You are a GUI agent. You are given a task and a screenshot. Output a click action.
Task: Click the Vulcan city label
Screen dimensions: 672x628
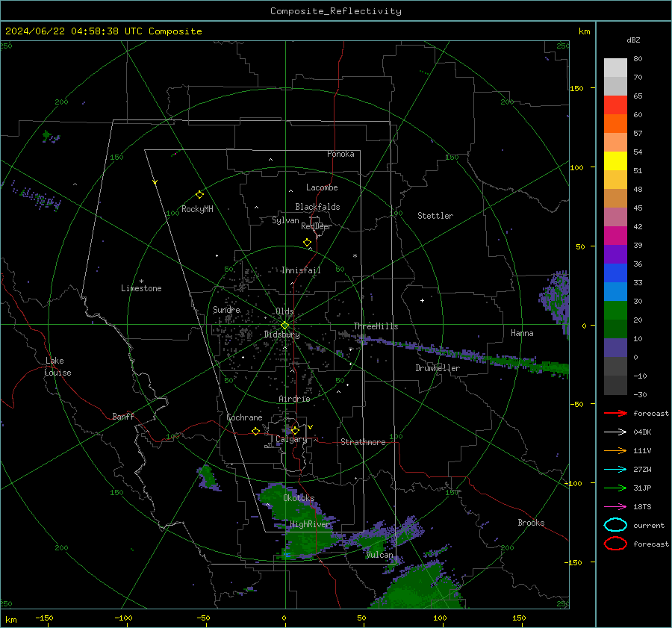coord(379,555)
